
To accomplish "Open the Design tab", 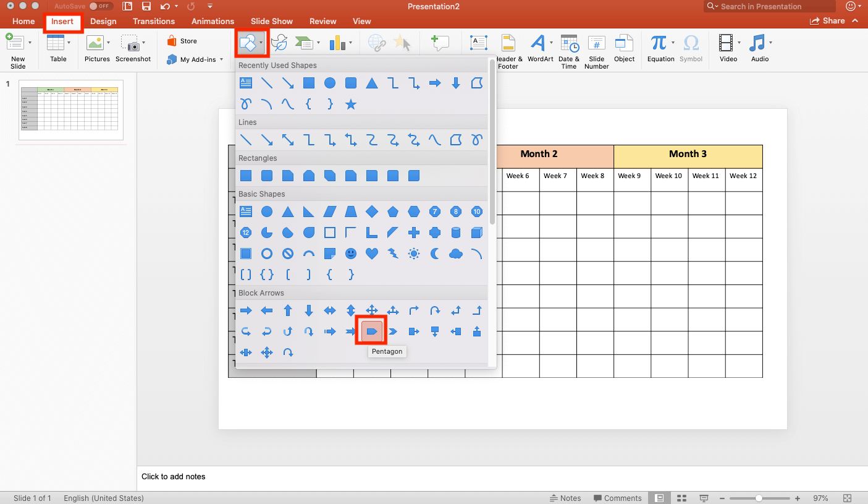I will pos(103,21).
